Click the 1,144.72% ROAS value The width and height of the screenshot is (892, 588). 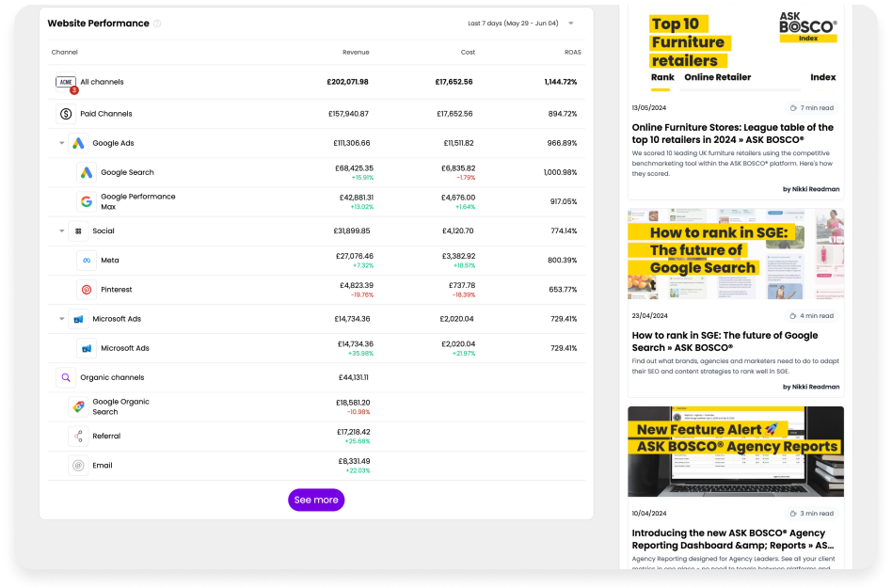pos(561,82)
